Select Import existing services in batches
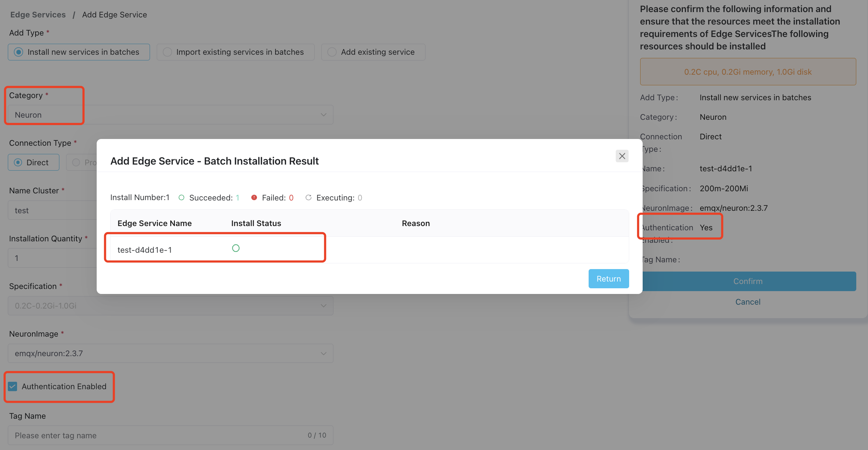Image resolution: width=868 pixels, height=450 pixels. (236, 52)
